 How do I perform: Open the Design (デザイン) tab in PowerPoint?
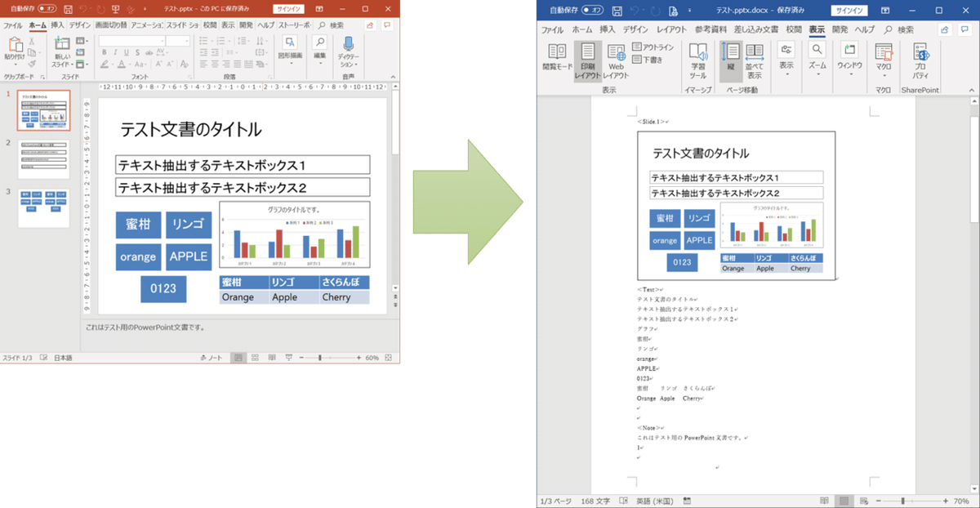[80, 25]
